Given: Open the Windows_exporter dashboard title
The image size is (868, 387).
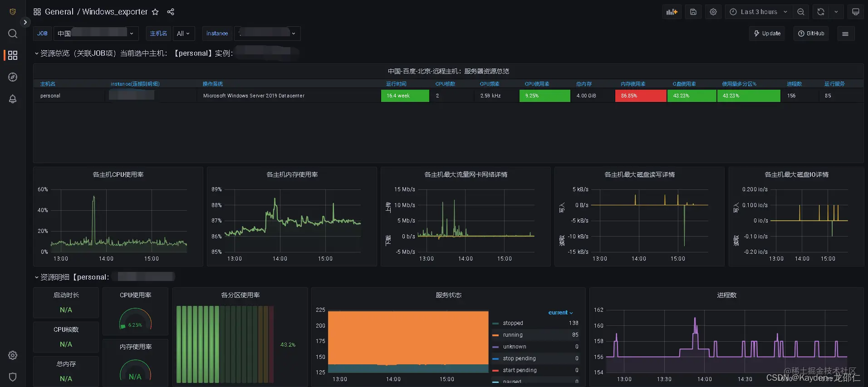Looking at the screenshot, I should coord(115,12).
